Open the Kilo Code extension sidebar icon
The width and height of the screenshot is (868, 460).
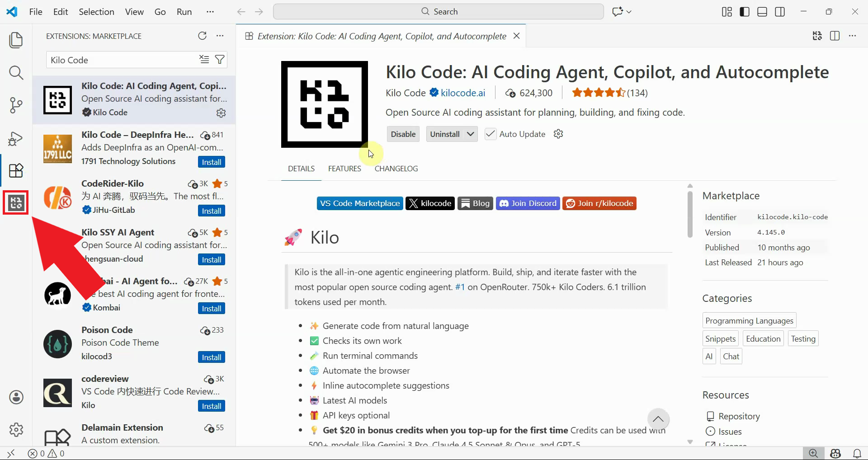coord(16,203)
